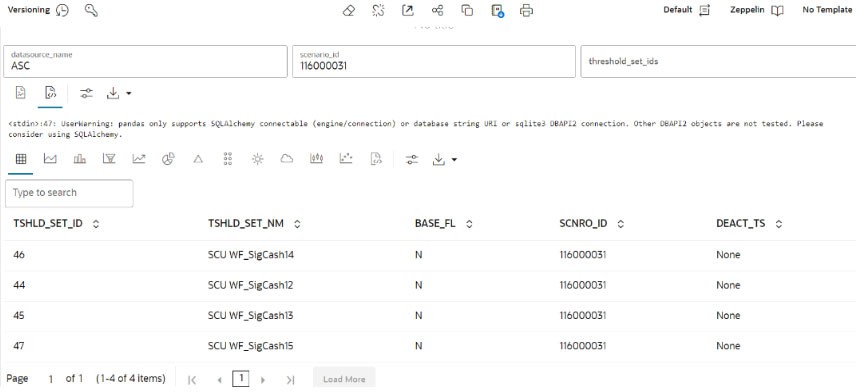Click the eraser clear-output icon

pyautogui.click(x=349, y=10)
